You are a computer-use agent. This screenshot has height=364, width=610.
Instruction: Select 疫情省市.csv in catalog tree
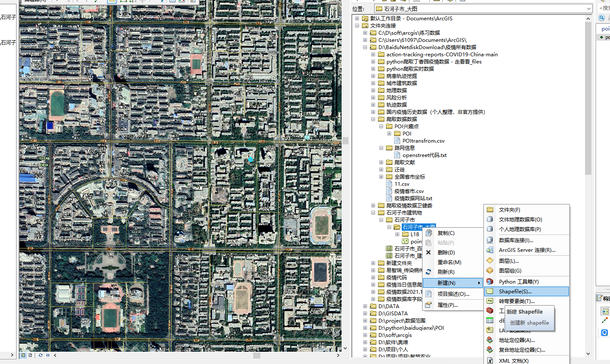pyautogui.click(x=409, y=191)
